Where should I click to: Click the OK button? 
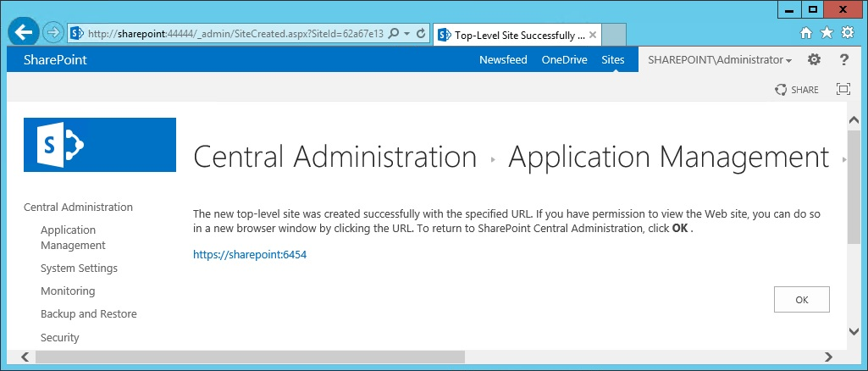(802, 300)
